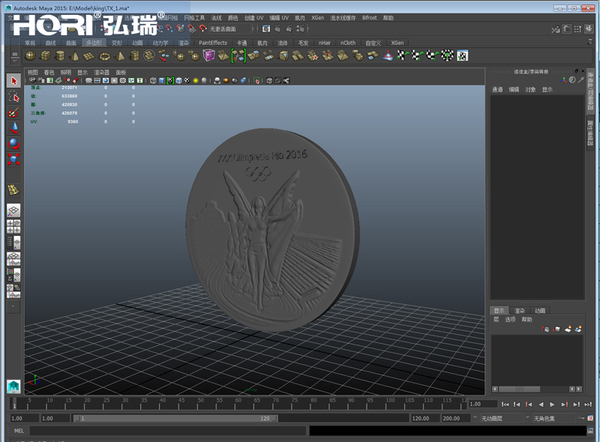The height and width of the screenshot is (442, 600).
Task: Create a polygon sphere from shelf
Action: pos(30,56)
